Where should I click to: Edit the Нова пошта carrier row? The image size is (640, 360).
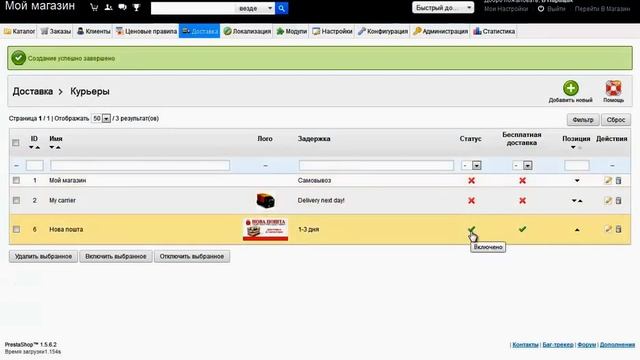tap(608, 229)
